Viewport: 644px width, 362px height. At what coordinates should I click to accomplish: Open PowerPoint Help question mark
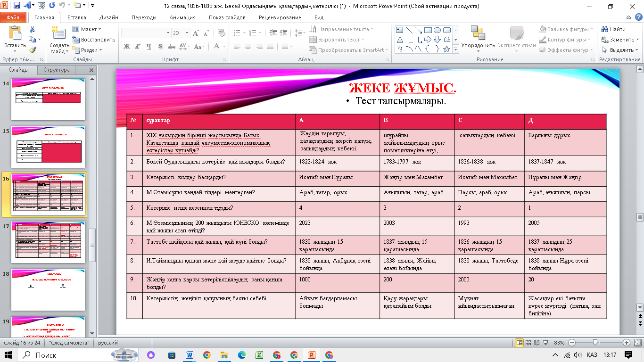tap(638, 17)
